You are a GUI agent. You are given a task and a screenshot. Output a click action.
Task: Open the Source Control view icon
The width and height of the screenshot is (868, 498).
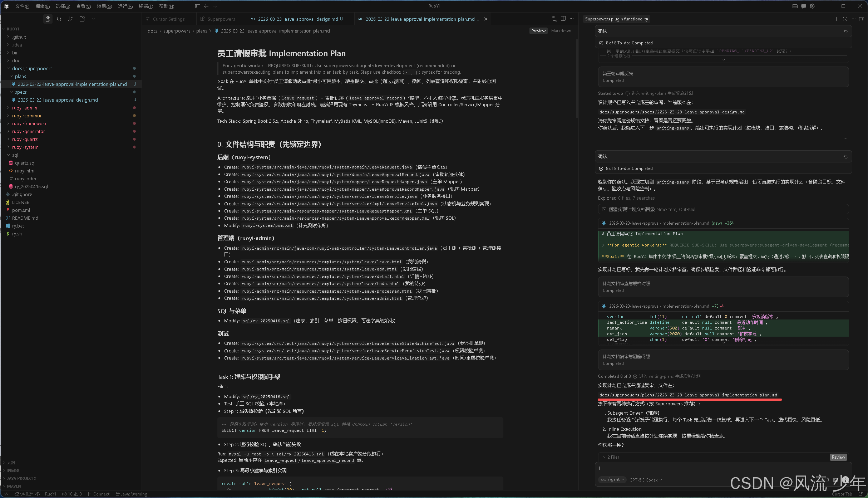[71, 19]
